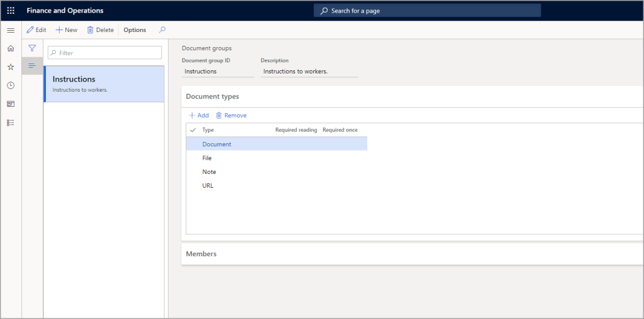
Task: Show filter pane funnel icon
Action: pyautogui.click(x=32, y=48)
